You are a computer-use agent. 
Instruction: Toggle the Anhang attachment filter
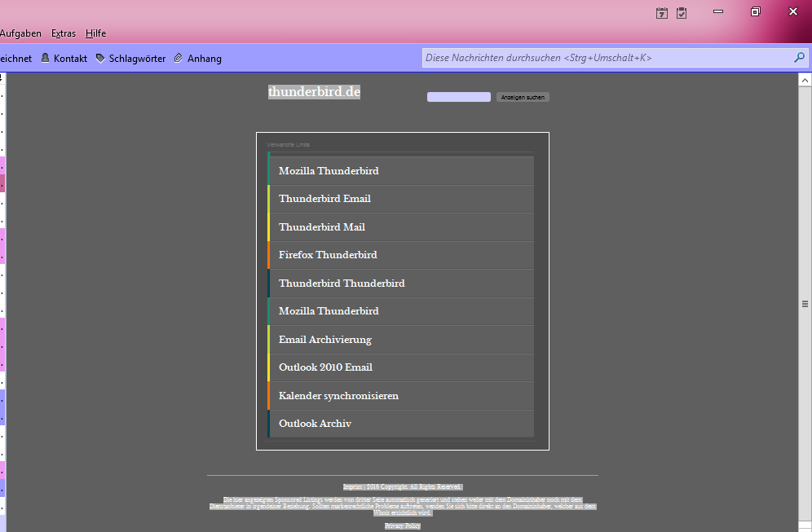coord(198,59)
